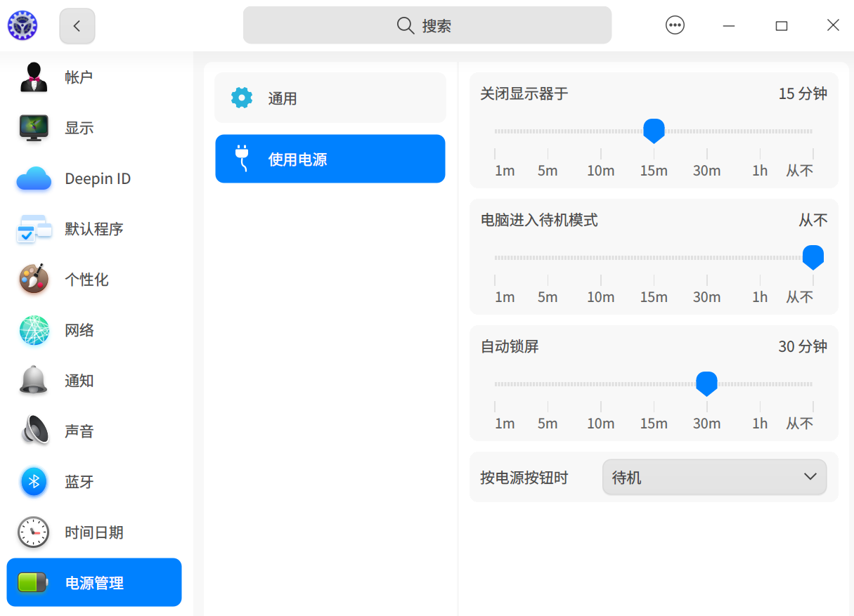Switch to the 通用 tab
This screenshot has width=854, height=616.
point(330,98)
